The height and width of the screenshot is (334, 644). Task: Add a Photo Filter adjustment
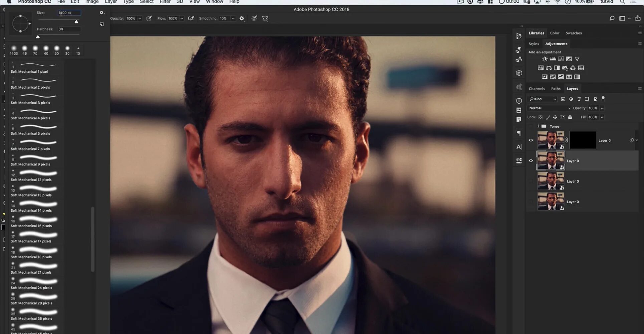pos(565,68)
